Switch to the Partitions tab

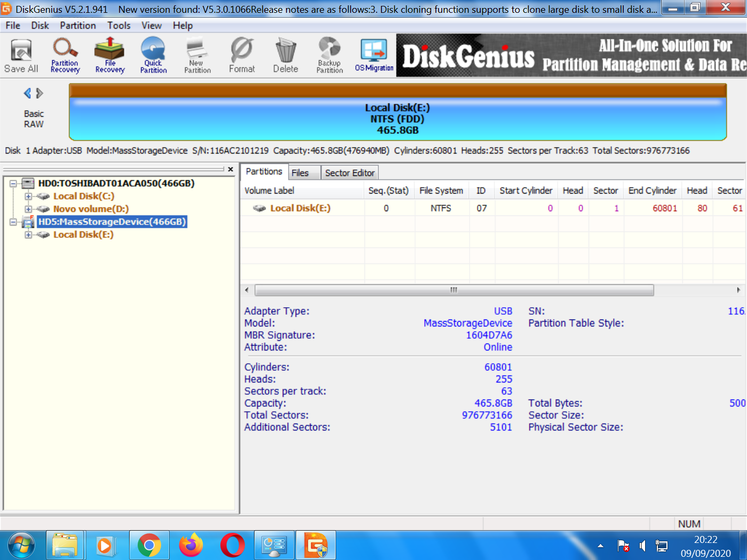264,172
